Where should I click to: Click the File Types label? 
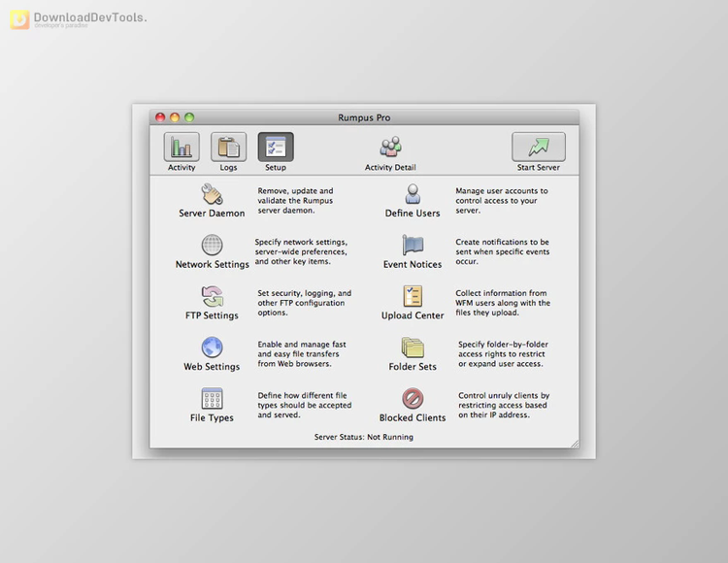212,417
